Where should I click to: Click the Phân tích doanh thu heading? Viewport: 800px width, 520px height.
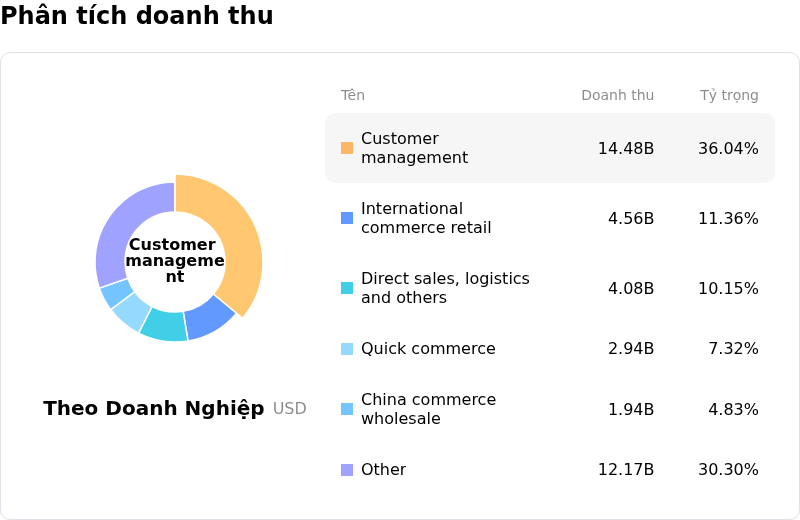(137, 15)
